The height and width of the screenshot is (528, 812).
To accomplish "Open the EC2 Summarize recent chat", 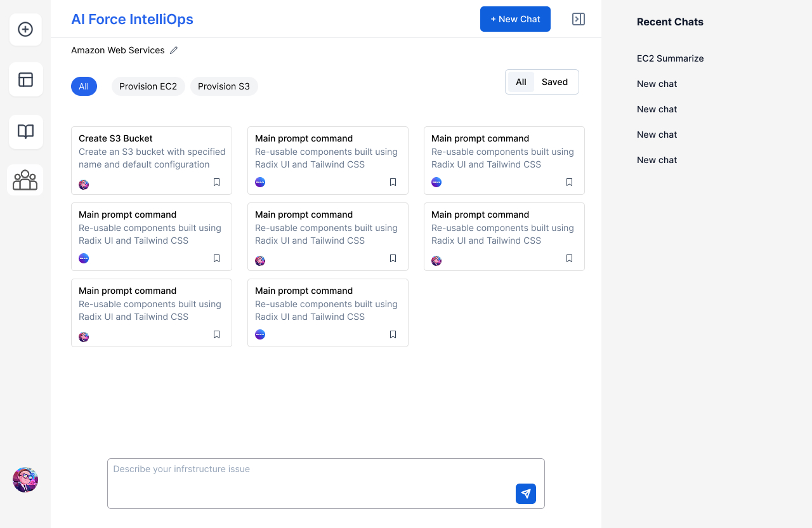I will [x=671, y=58].
